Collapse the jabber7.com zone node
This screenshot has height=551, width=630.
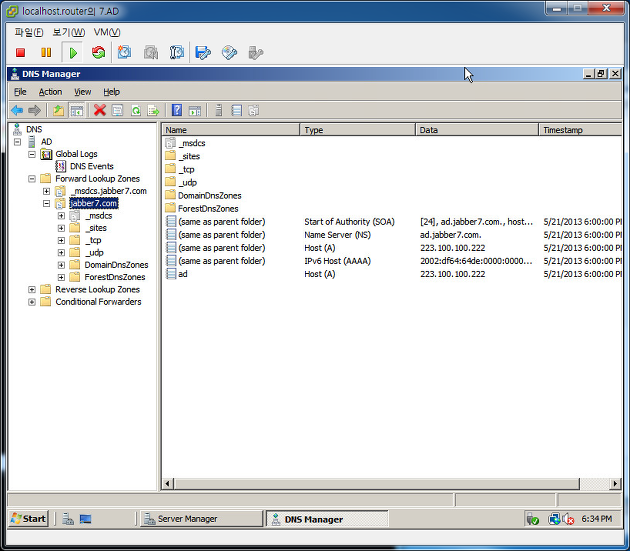[x=47, y=203]
